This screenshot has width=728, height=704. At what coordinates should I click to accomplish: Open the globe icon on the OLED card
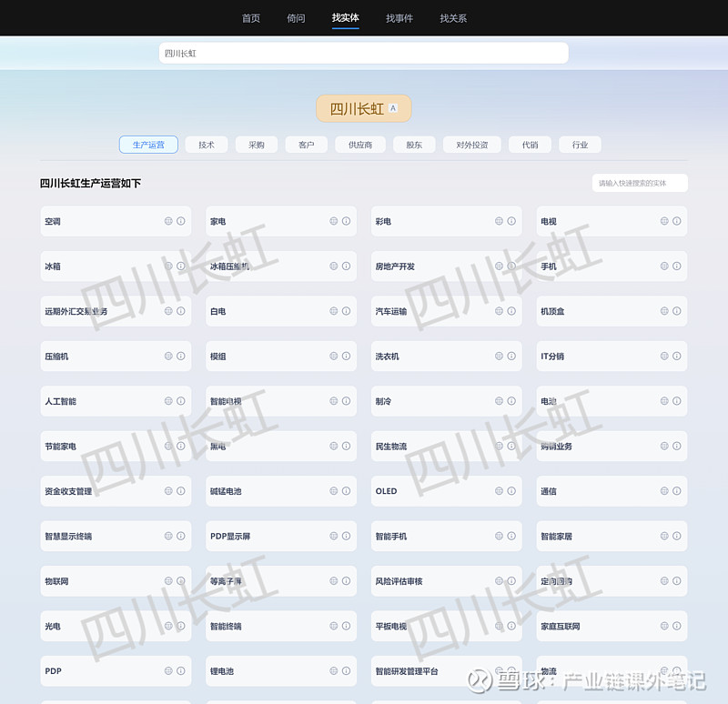pos(499,491)
